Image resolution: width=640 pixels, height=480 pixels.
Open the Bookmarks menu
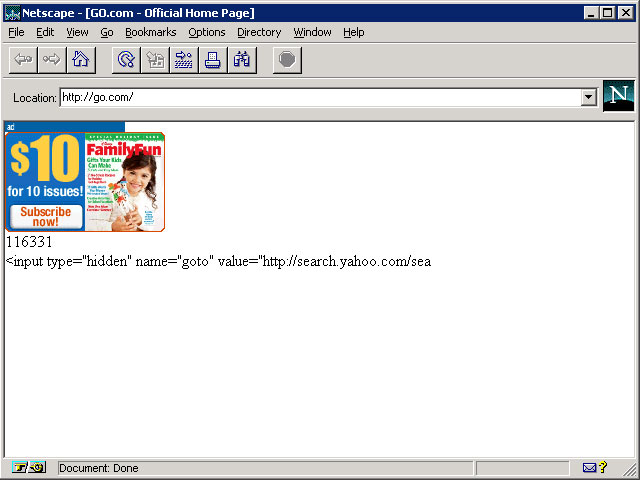(151, 32)
